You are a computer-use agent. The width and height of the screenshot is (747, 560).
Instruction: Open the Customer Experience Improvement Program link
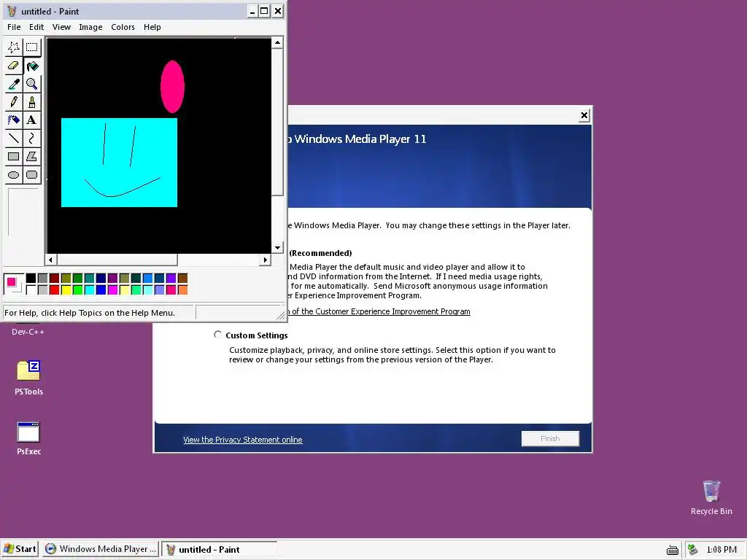click(x=379, y=311)
